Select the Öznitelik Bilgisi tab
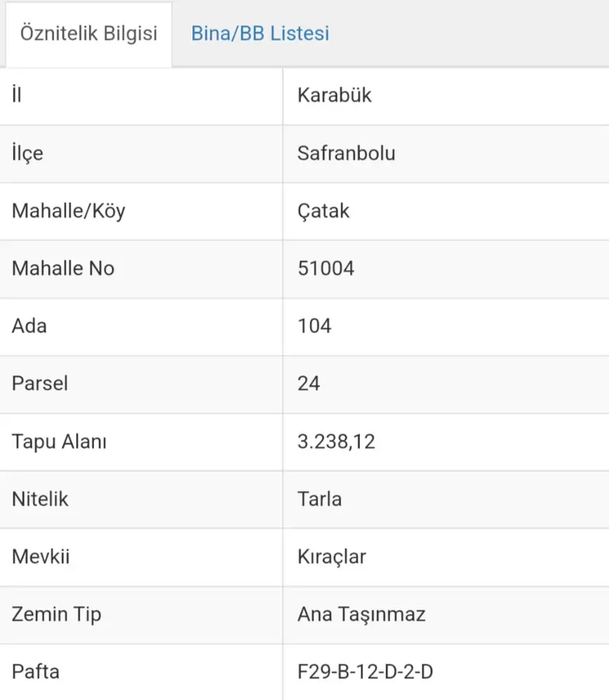This screenshot has width=609, height=700. (x=88, y=34)
